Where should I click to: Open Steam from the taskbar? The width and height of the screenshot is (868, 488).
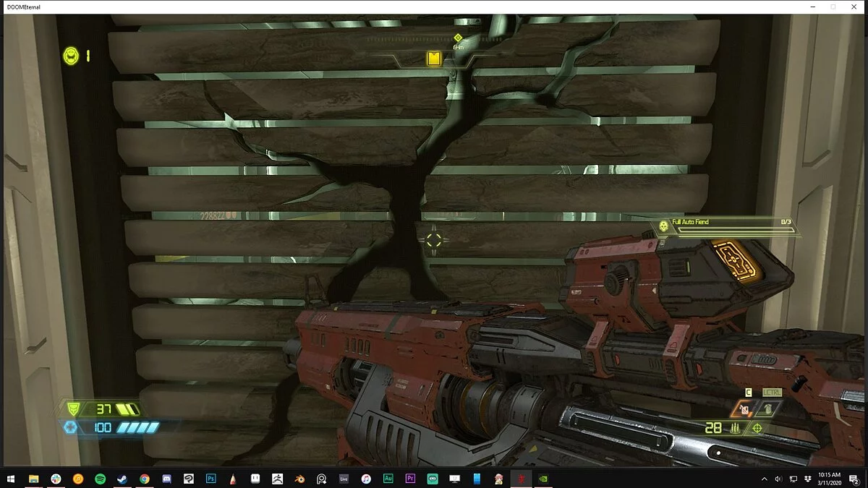point(122,479)
